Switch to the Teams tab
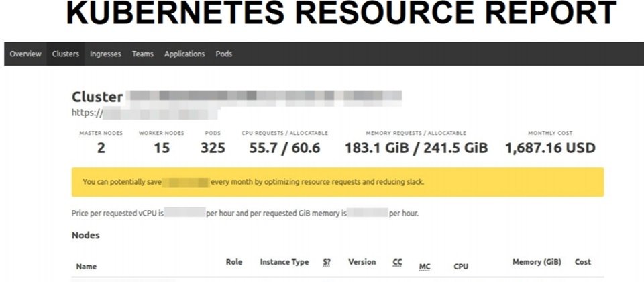 click(x=142, y=54)
